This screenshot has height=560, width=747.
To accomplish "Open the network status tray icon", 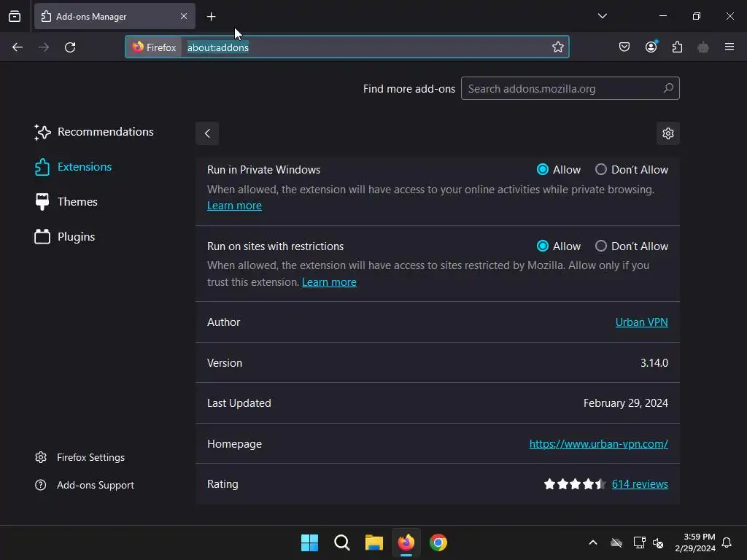I will coord(639,542).
